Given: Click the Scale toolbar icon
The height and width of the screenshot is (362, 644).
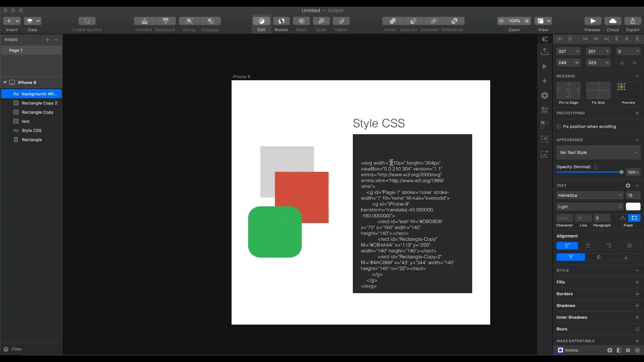Looking at the screenshot, I should pos(321,21).
